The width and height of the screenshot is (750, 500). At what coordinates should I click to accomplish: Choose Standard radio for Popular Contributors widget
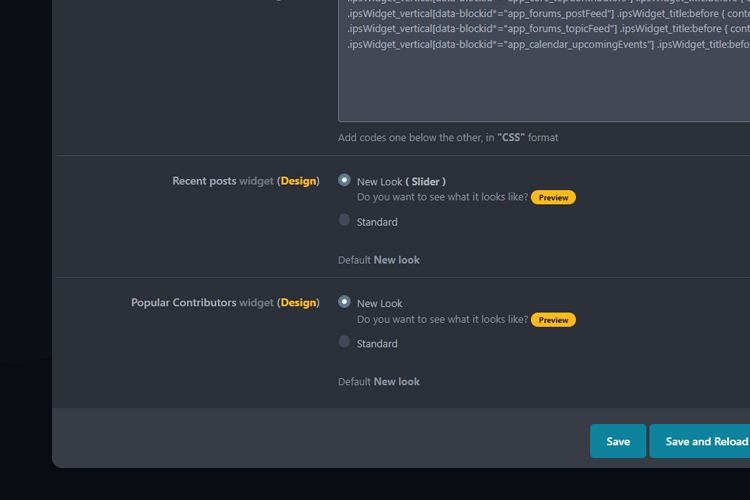tap(344, 342)
